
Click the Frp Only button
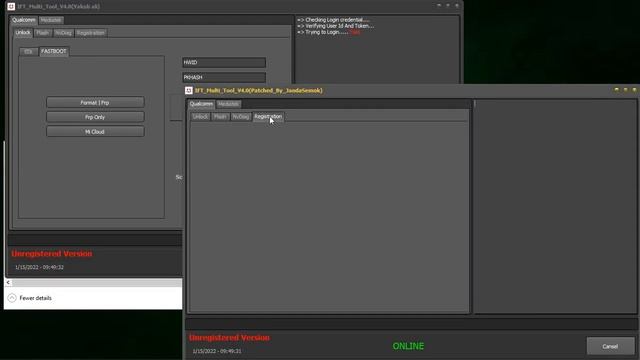(95, 117)
